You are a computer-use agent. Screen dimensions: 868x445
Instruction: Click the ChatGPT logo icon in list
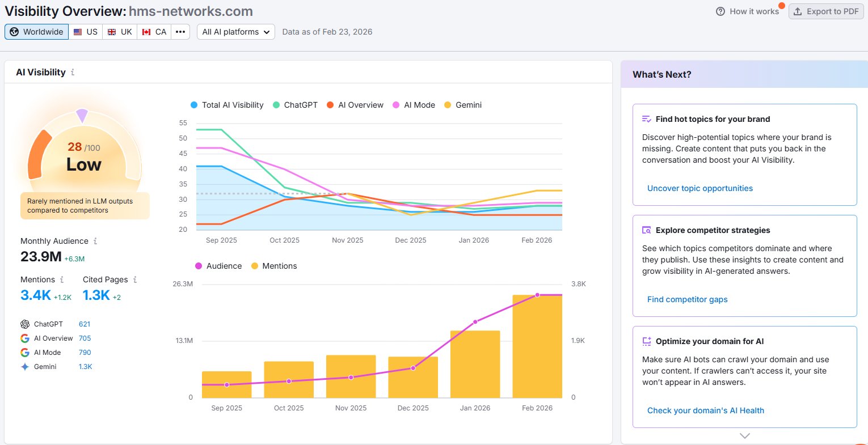pos(25,324)
